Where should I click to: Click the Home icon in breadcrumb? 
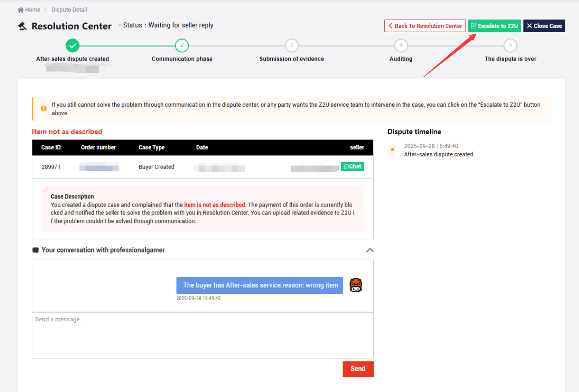21,10
